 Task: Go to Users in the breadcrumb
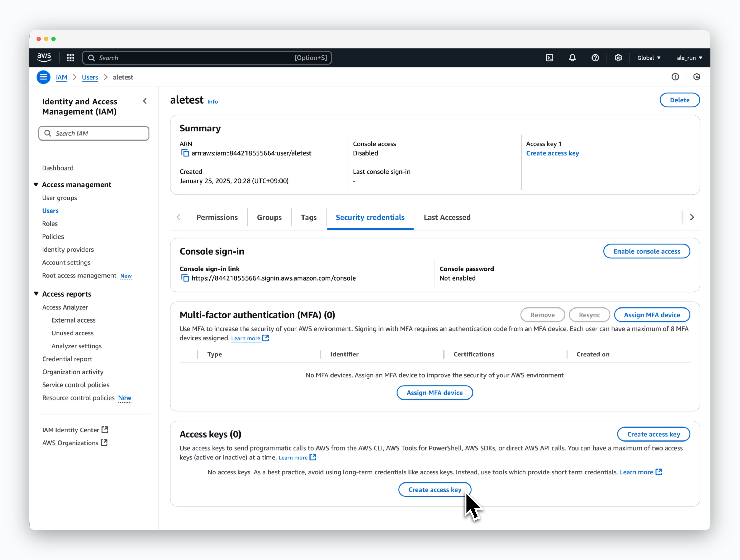90,77
